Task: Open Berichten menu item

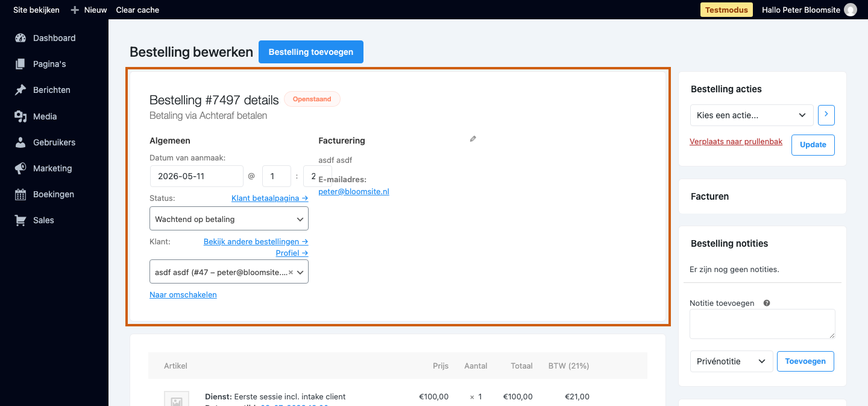Action: pyautogui.click(x=52, y=90)
